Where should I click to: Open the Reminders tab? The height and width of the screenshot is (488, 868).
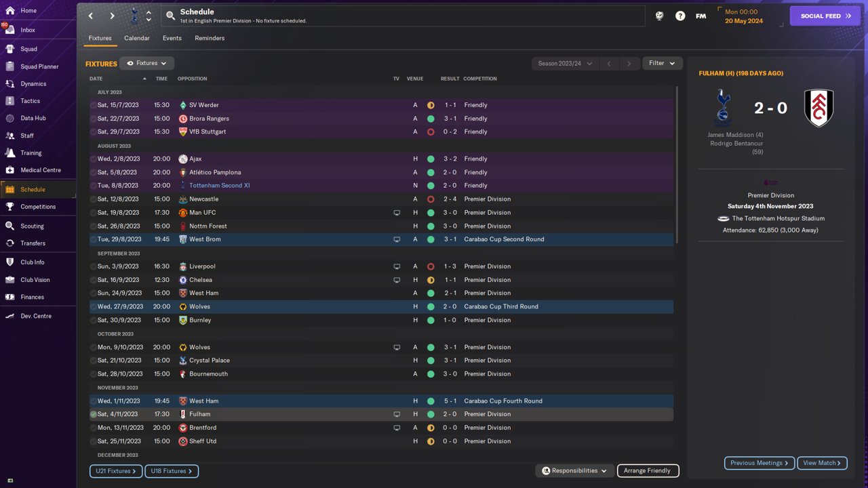click(x=210, y=38)
